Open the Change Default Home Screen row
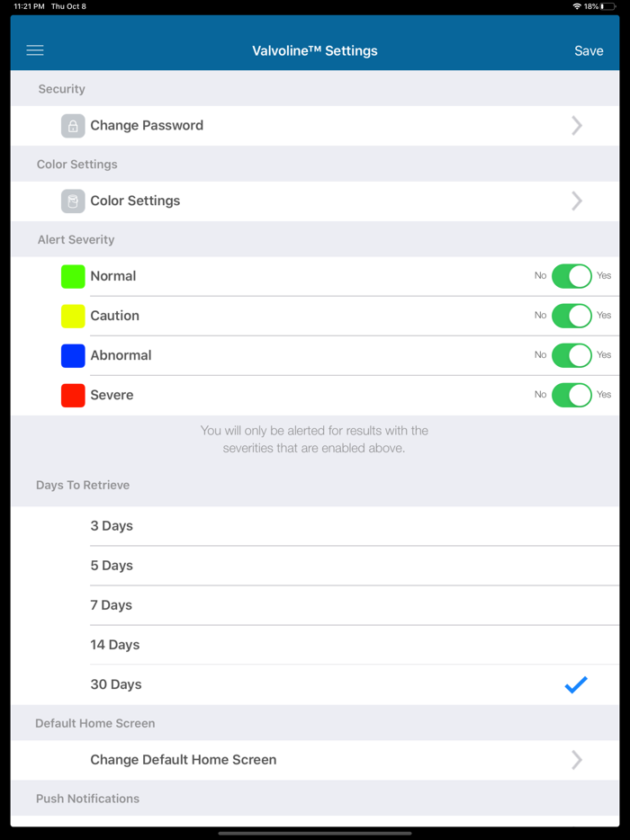This screenshot has width=630, height=840. [315, 760]
